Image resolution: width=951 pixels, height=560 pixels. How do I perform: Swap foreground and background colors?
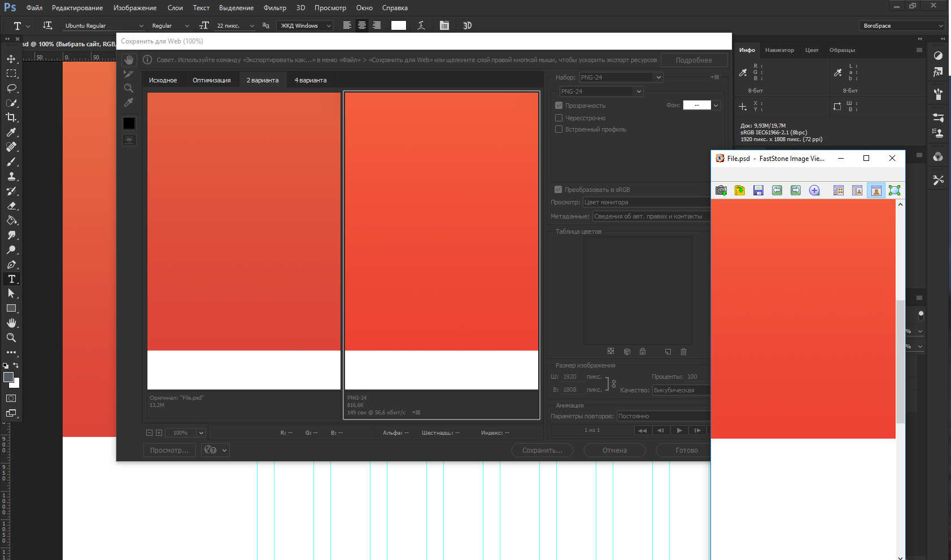point(16,365)
